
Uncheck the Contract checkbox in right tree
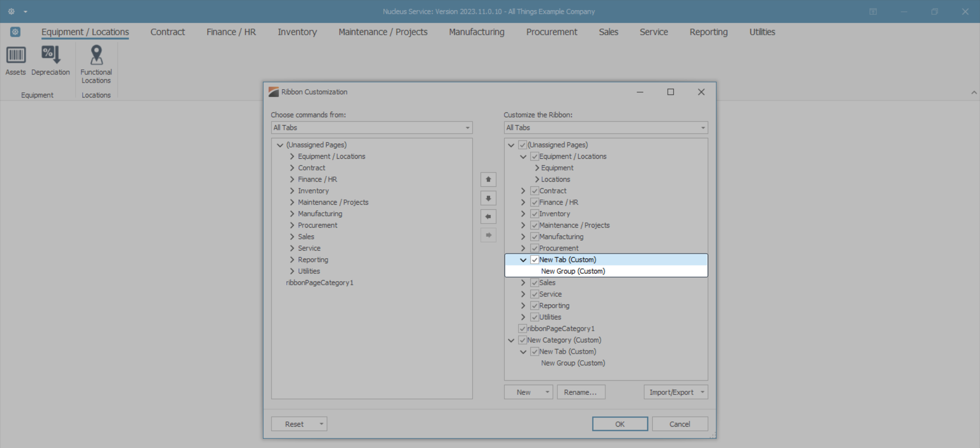pyautogui.click(x=534, y=191)
